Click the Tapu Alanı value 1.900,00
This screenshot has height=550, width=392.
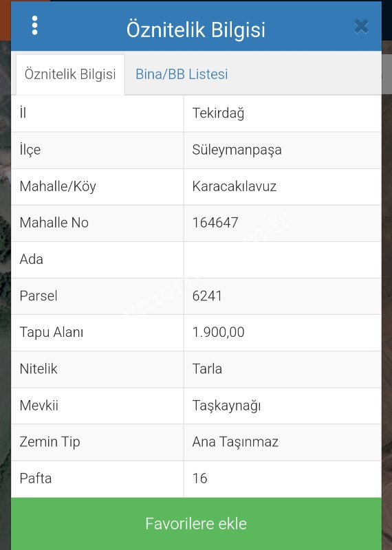[218, 332]
